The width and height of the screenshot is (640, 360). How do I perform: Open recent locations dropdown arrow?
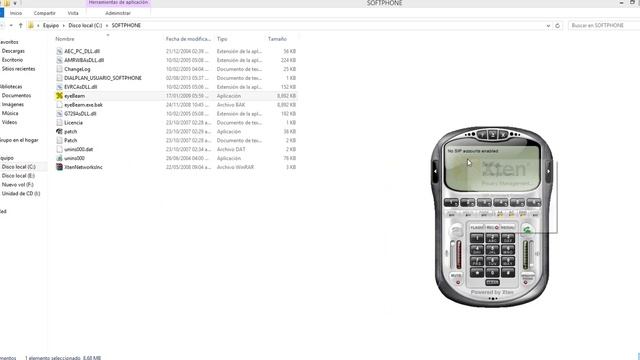[x=11, y=25]
